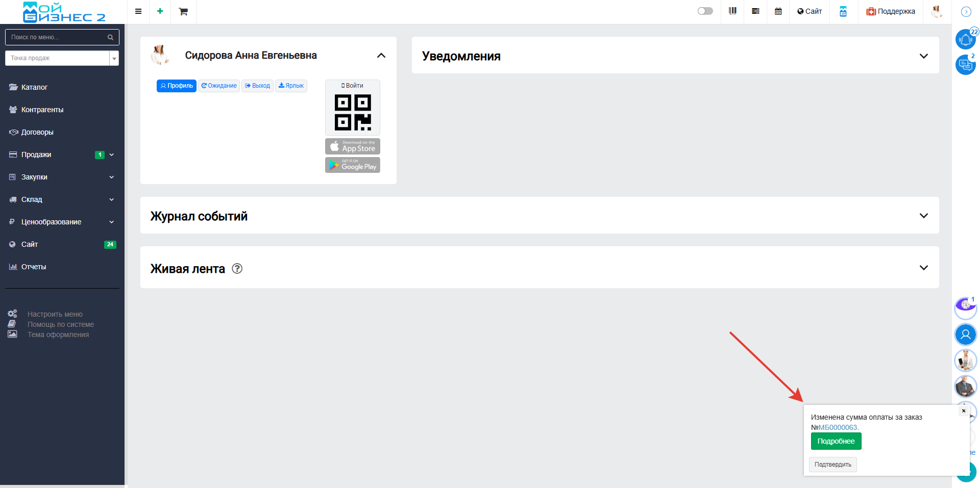This screenshot has height=488, width=980.
Task: Open the calendar icon in top toolbar
Action: pyautogui.click(x=778, y=11)
